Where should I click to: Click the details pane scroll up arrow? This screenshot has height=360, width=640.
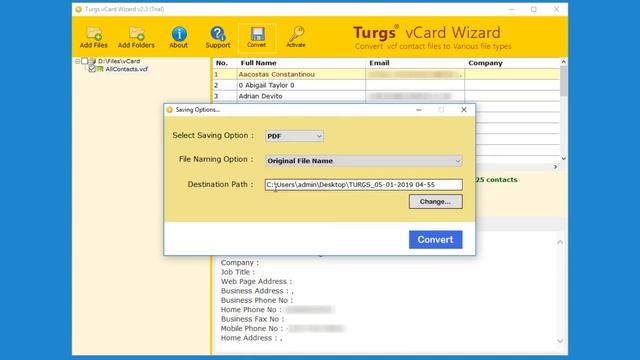tap(560, 242)
